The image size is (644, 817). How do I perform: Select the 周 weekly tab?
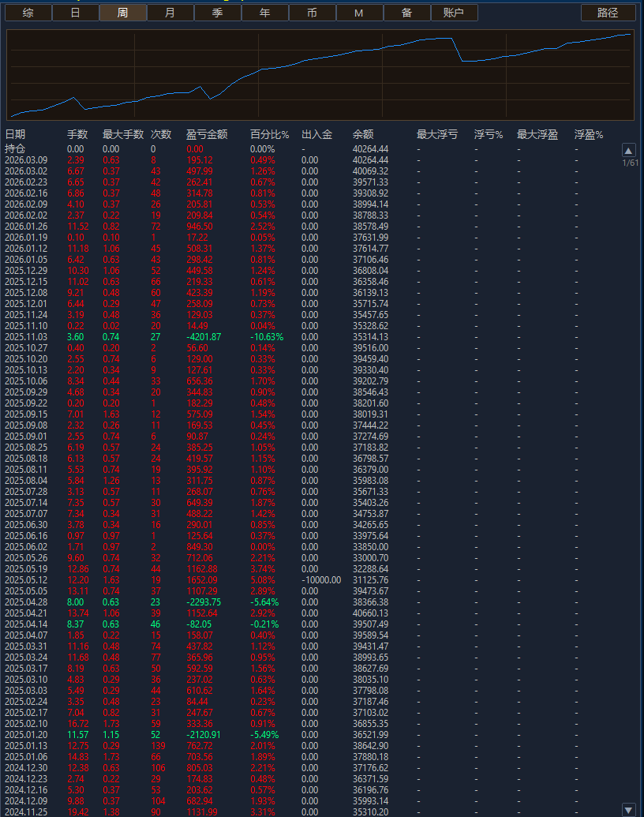click(122, 13)
